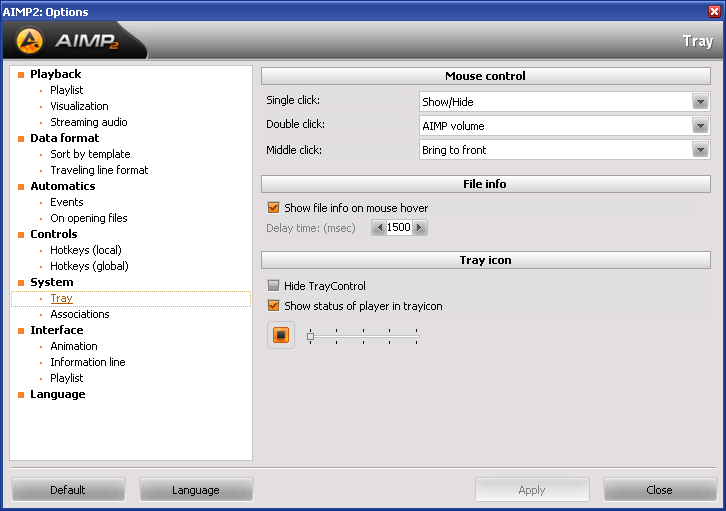Click the Apply button
The height and width of the screenshot is (511, 726).
tap(532, 490)
